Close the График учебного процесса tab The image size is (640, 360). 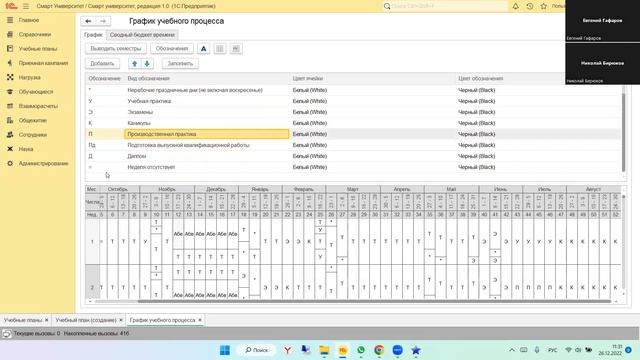pos(200,320)
